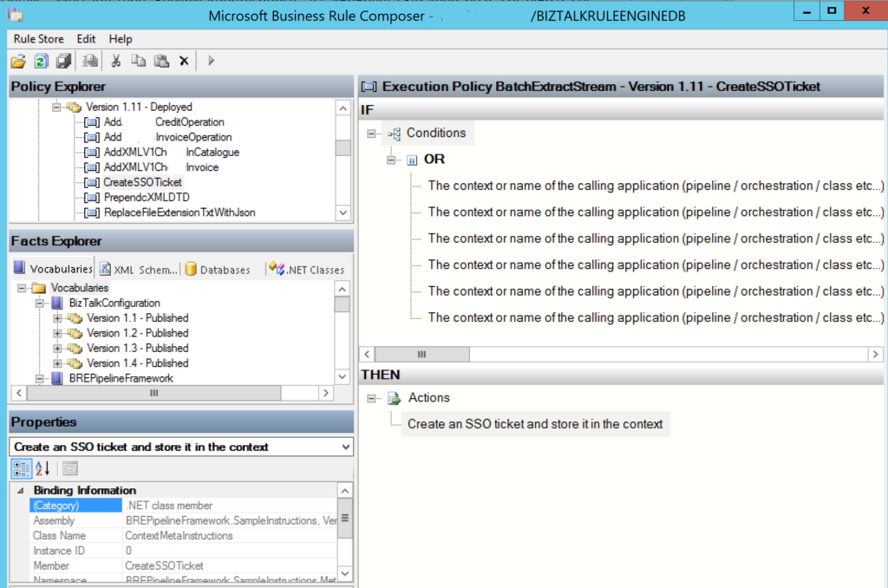888x588 pixels.
Task: Switch to the .NET Classes tab
Action: pos(307,270)
